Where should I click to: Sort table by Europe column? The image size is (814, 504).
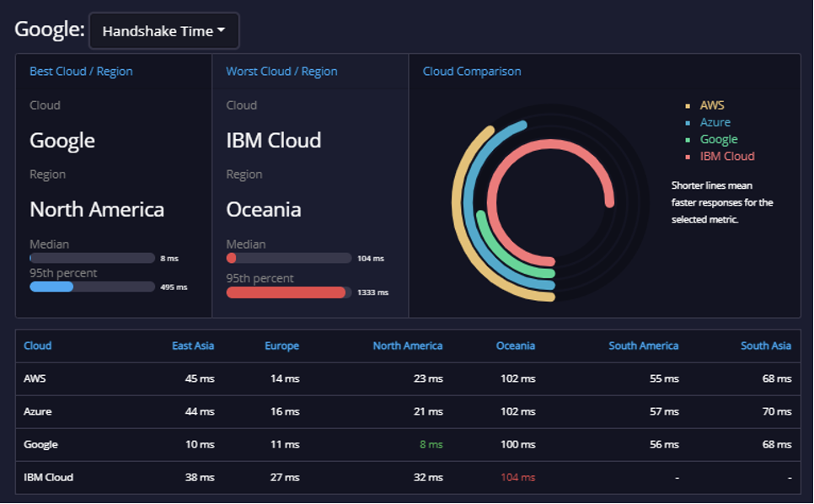pos(282,346)
